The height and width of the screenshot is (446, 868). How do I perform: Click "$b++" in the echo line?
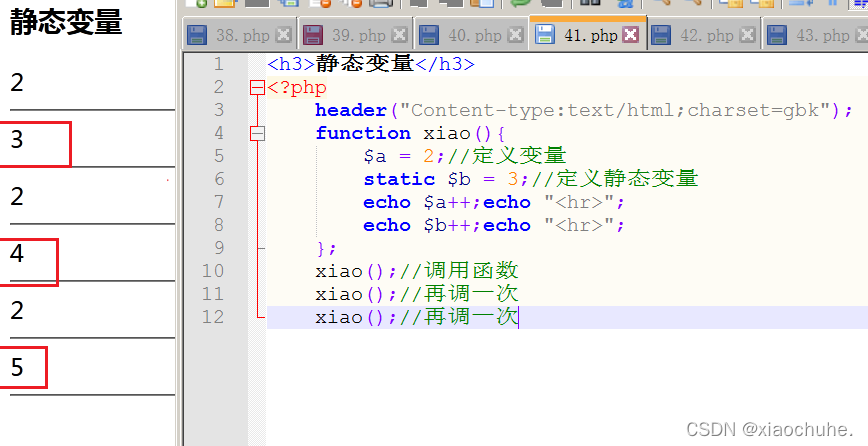(x=447, y=226)
